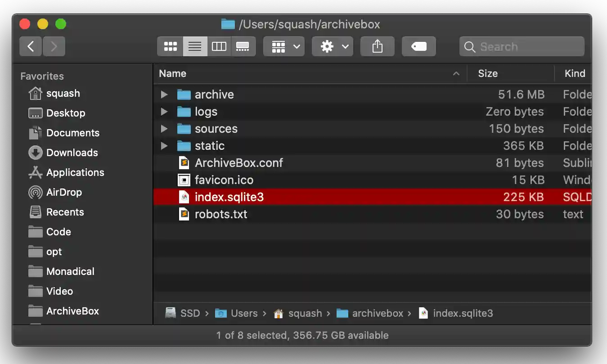Select the favicon.ico file name

(x=224, y=180)
